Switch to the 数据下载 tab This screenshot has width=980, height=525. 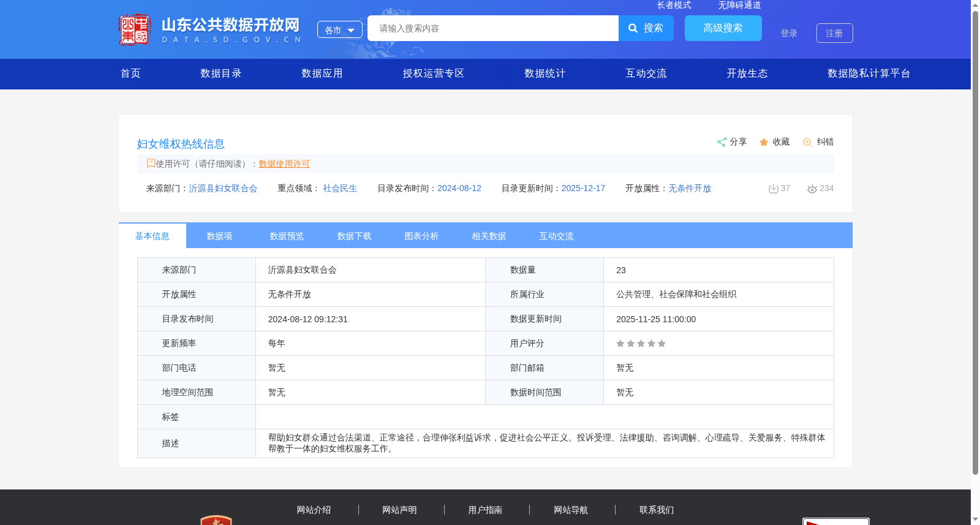(354, 236)
